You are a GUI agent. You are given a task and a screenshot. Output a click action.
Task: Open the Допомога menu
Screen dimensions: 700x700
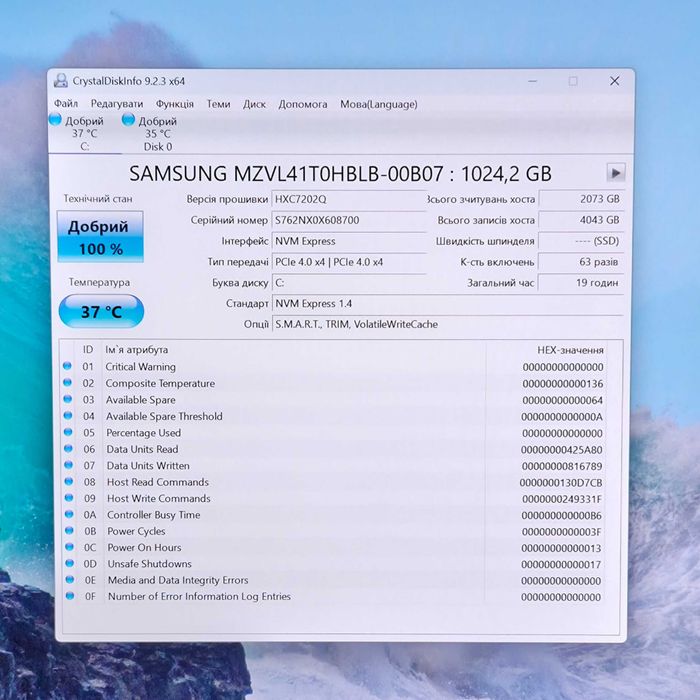coord(303,104)
